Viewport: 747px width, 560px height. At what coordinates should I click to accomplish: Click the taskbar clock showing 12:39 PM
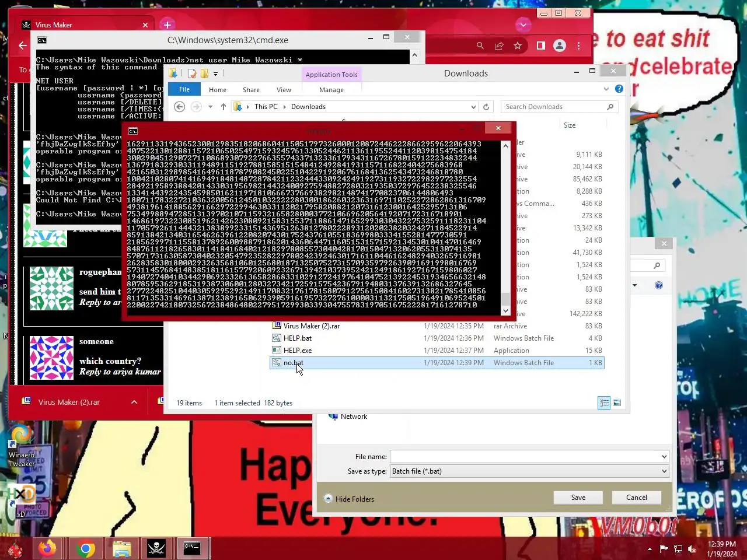click(722, 549)
